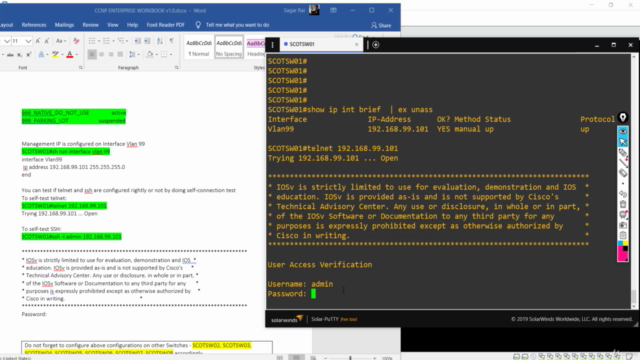Expand the bullets dropdown arrow

(x=99, y=41)
